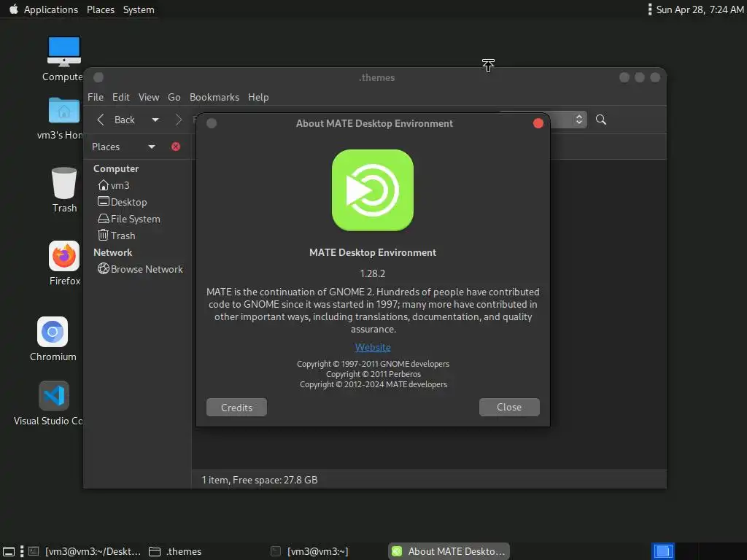Select File System in the sidebar
Viewport: 747px width, 560px height.
[x=129, y=219]
